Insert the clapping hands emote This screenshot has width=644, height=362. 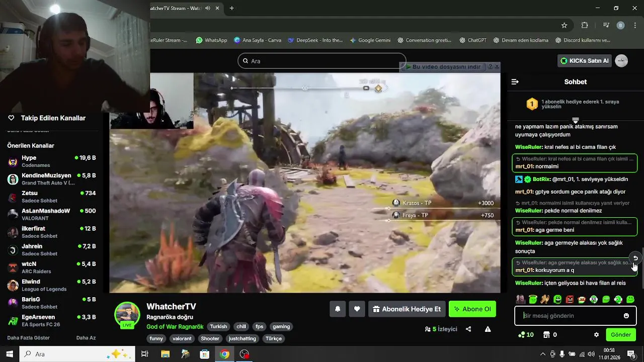pos(545,300)
